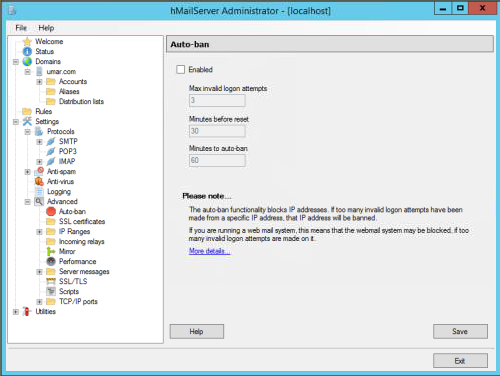Expand the IP Ranges node

click(x=39, y=232)
